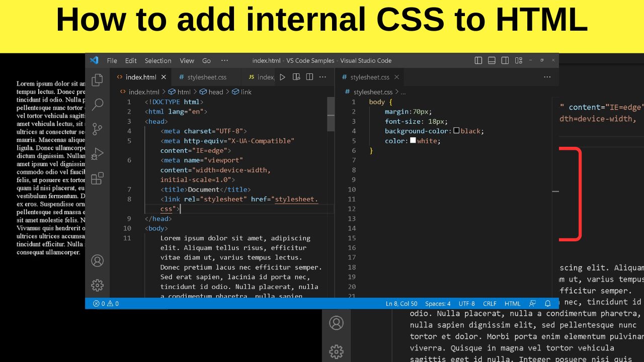Viewport: 644px width, 362px height.
Task: Click the Run play icon beside editor tabs
Action: coord(282,77)
